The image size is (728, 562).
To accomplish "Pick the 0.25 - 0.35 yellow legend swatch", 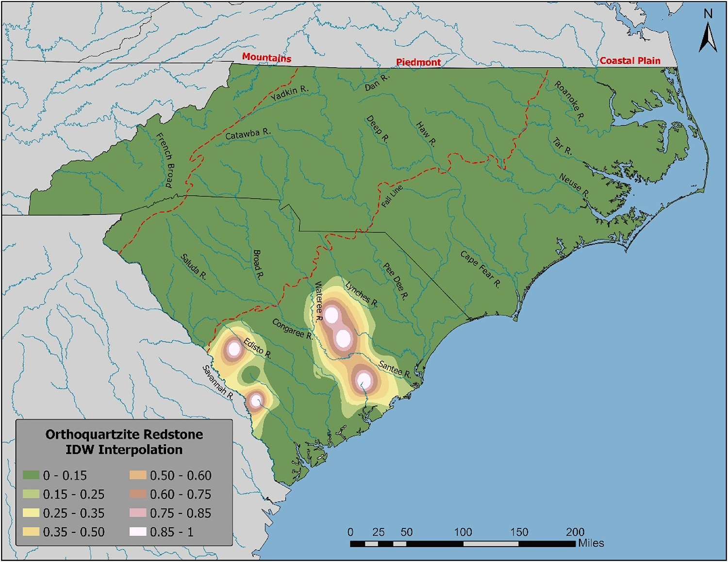I will pos(31,513).
